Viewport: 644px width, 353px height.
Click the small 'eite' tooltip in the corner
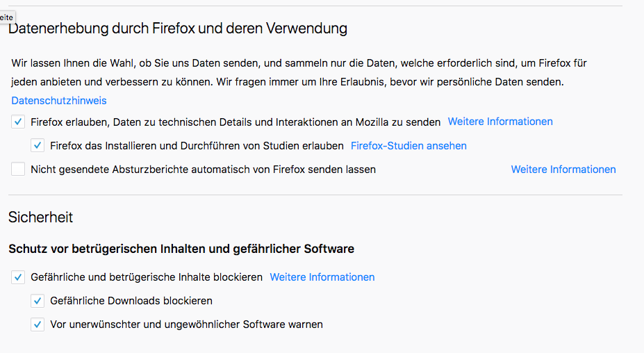(x=6, y=17)
